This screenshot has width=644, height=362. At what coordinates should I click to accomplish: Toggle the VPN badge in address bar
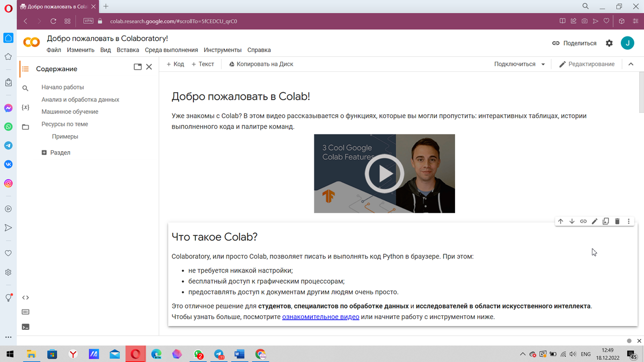coord(88,21)
